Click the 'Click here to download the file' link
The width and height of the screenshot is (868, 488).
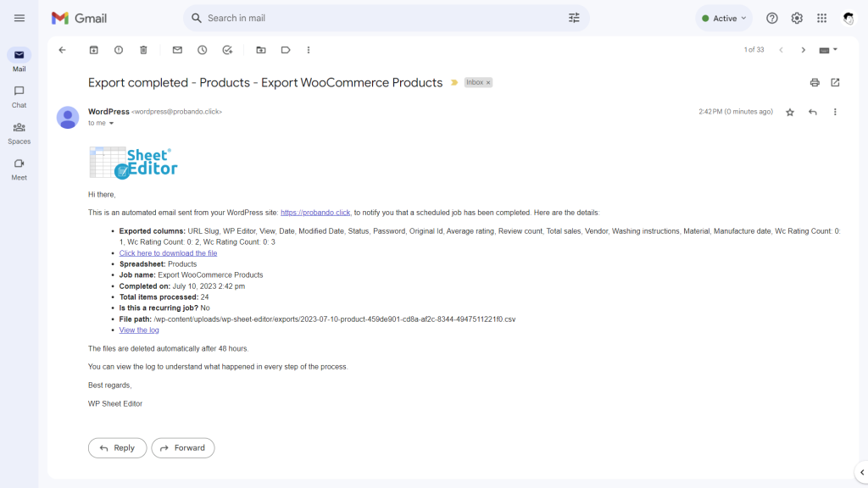coord(168,252)
